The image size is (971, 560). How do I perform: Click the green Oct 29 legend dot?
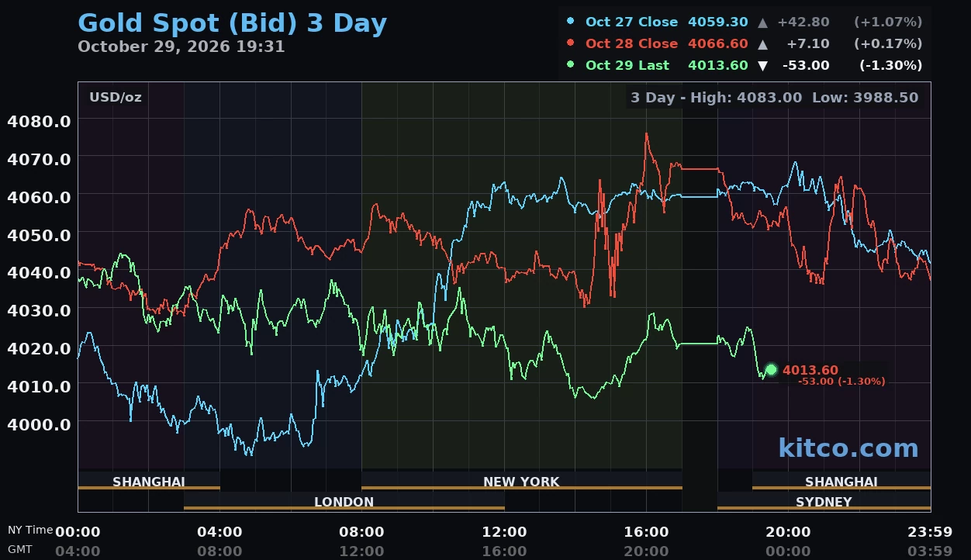coord(571,64)
